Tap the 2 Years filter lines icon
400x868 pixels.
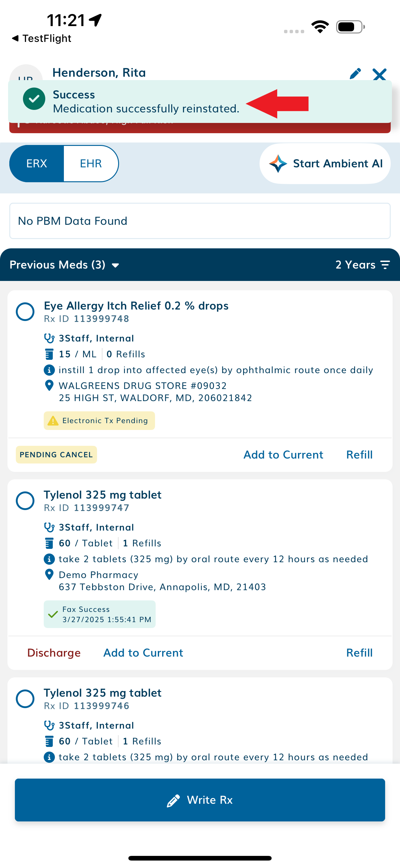pyautogui.click(x=385, y=265)
